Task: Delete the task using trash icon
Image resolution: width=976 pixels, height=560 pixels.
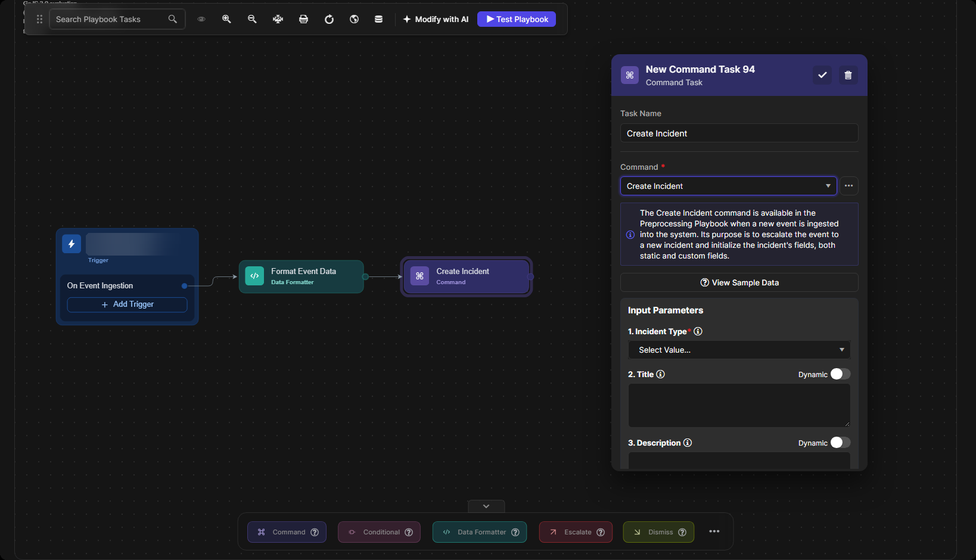Action: pyautogui.click(x=848, y=75)
